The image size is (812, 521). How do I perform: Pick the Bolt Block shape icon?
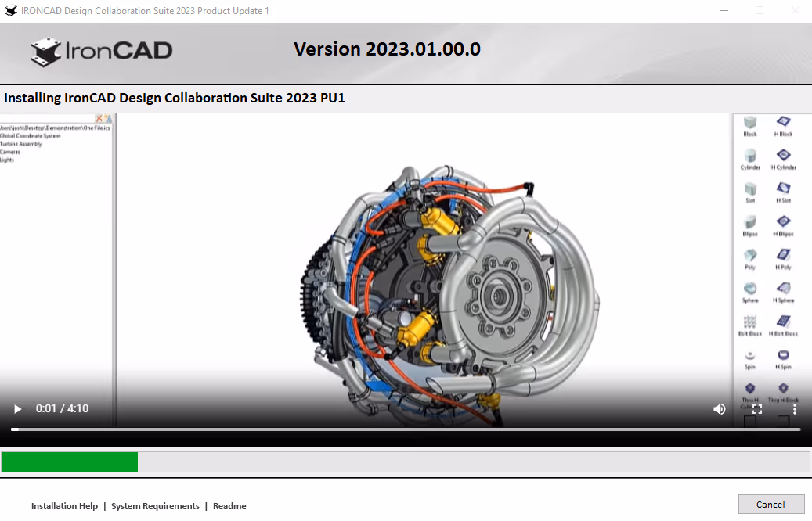click(750, 322)
